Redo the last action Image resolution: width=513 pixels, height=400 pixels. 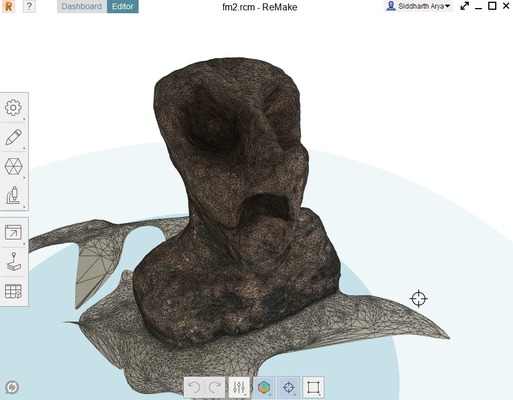pos(215,387)
